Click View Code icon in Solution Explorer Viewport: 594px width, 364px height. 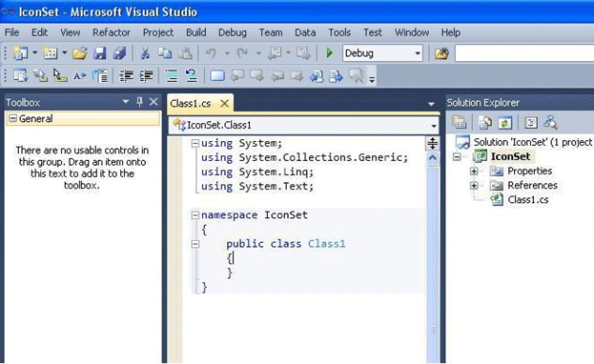click(x=531, y=122)
